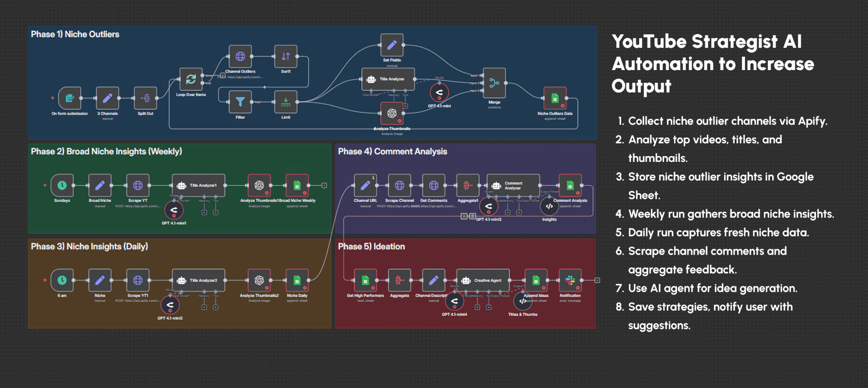Click the plus connector after Broad Niche Weekly
Image resolution: width=868 pixels, height=388 pixels.
[x=324, y=185]
